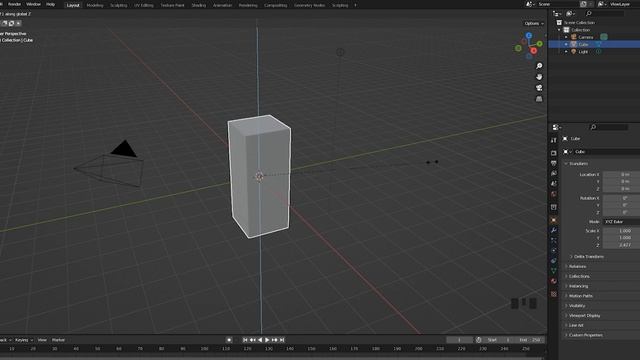Open the timeline Keying dropdown
The image size is (640, 360).
24,340
